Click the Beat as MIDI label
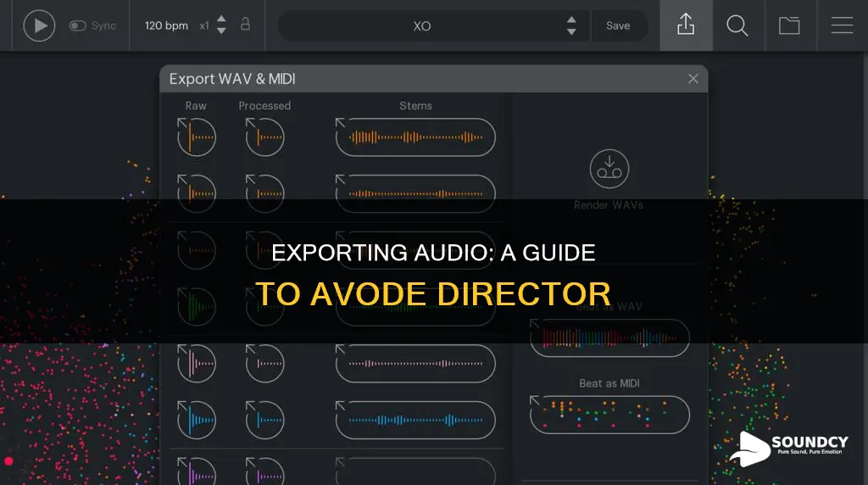The width and height of the screenshot is (868, 485). (x=609, y=383)
